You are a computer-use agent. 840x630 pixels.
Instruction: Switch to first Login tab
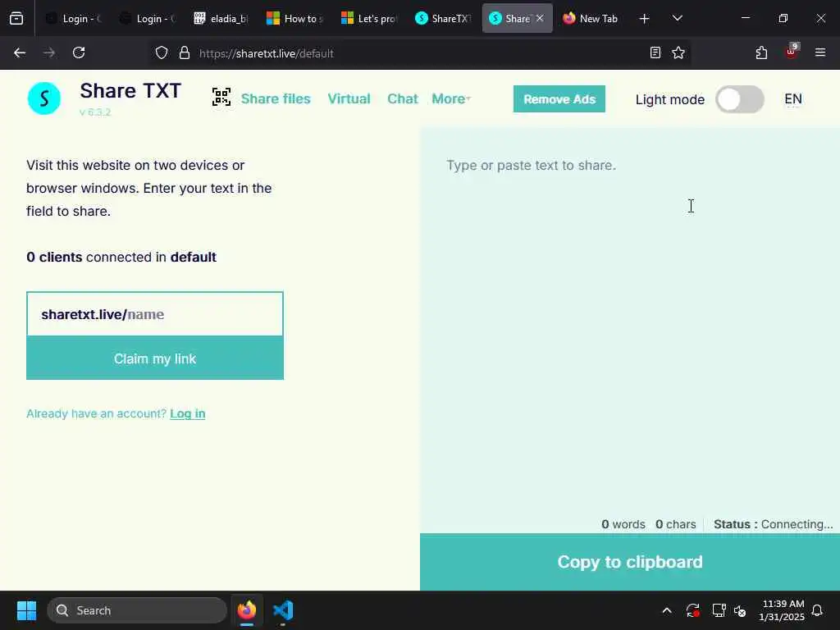(x=74, y=18)
